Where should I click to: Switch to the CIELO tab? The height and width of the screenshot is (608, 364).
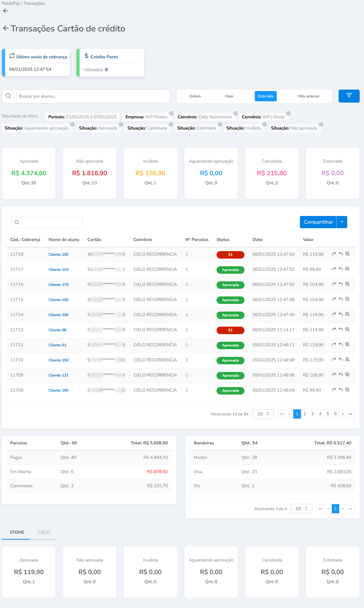(44, 532)
